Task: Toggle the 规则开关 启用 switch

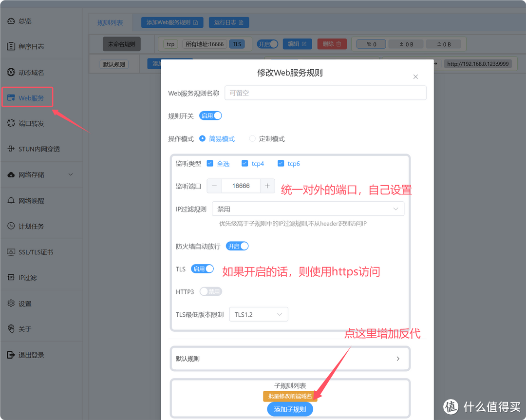Action: tap(210, 116)
